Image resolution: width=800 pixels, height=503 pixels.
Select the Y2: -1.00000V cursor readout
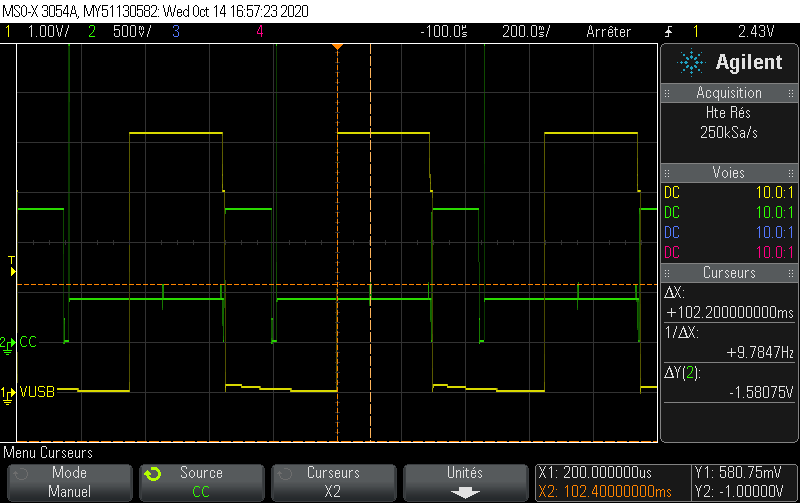tap(738, 491)
